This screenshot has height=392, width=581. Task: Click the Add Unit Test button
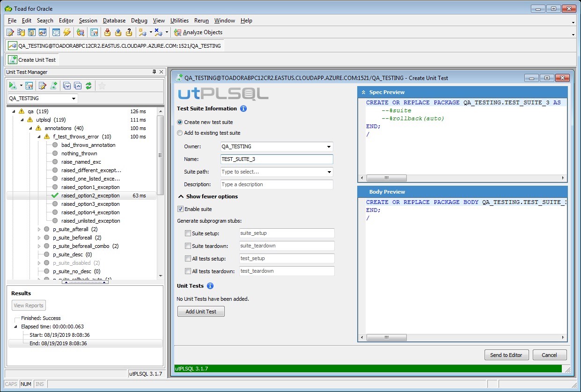click(201, 312)
